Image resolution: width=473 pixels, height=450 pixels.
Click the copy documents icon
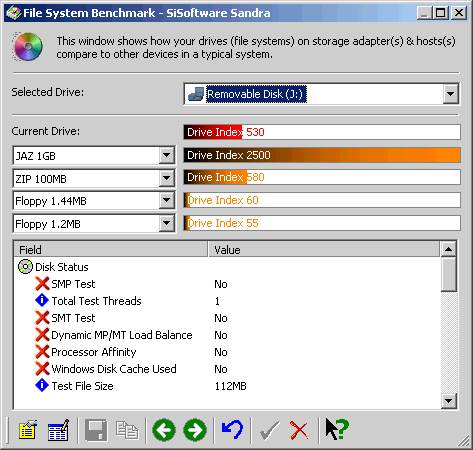[x=127, y=430]
